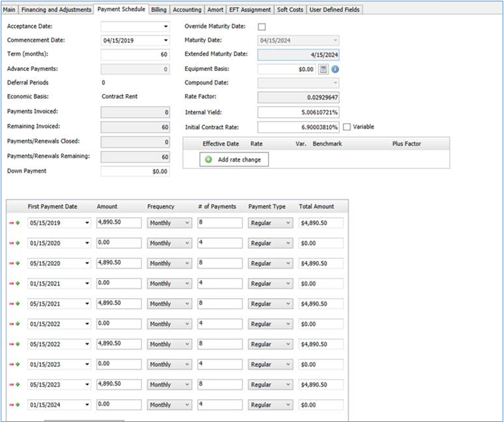This screenshot has width=504, height=422.
Task: Add a row after 01/15/2020 payment
Action: click(17, 243)
